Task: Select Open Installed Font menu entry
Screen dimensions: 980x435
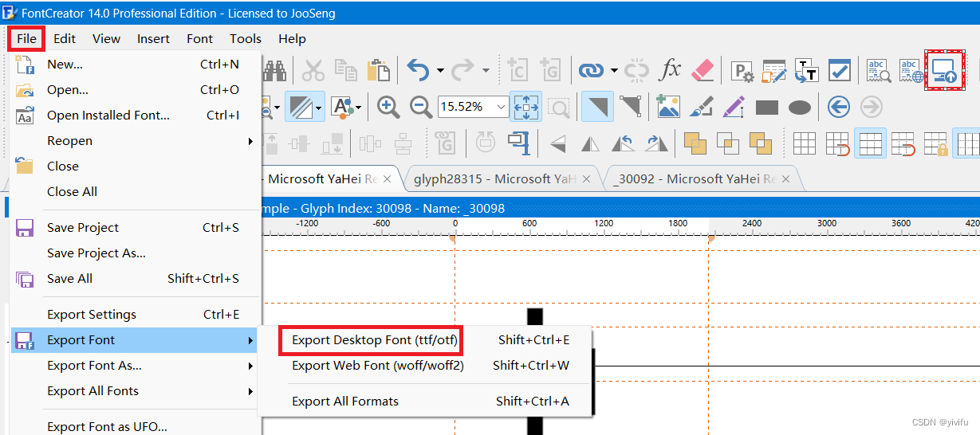Action: pyautogui.click(x=136, y=116)
